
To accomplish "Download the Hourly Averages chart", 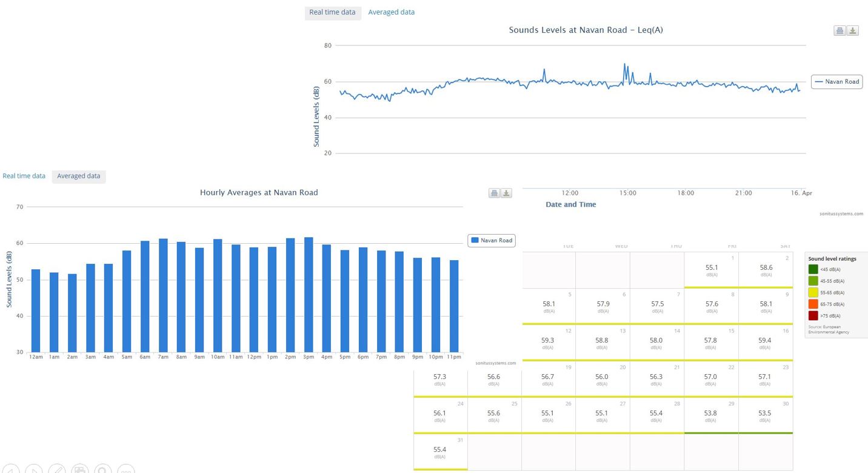I will click(x=507, y=193).
